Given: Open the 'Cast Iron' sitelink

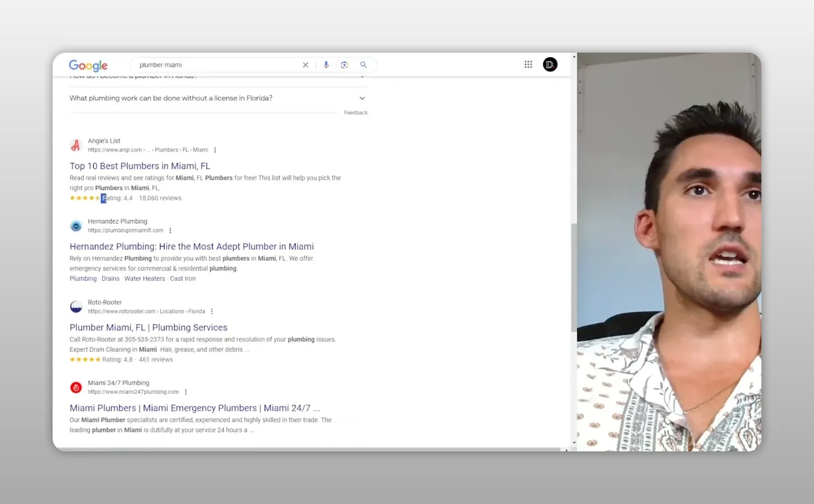Looking at the screenshot, I should [183, 279].
